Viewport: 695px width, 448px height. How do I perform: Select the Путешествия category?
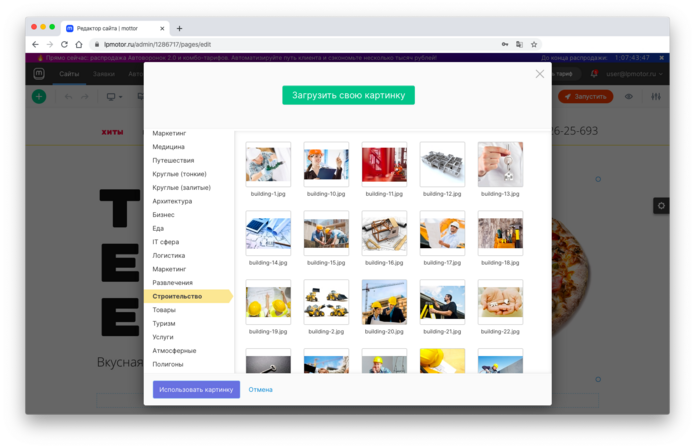click(x=173, y=160)
